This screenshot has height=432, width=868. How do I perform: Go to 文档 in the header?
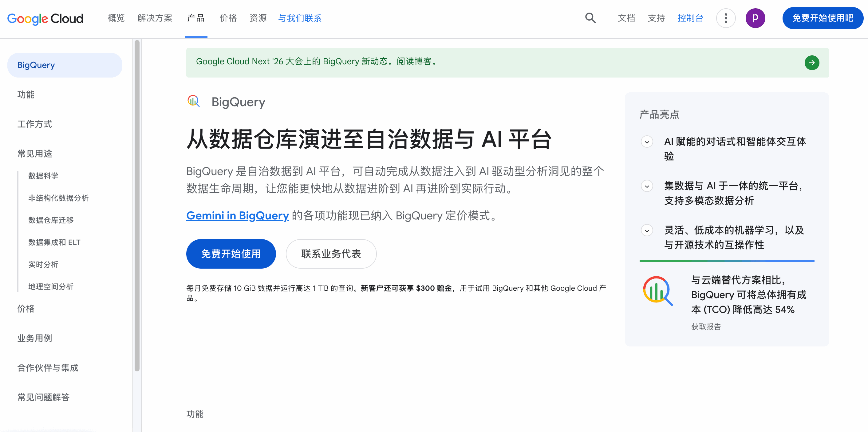[x=626, y=18]
